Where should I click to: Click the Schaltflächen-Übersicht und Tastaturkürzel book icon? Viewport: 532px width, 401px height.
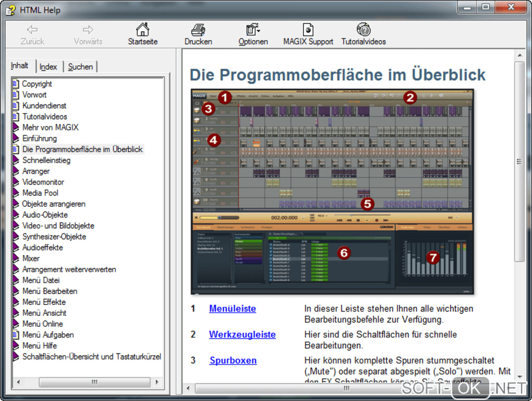pyautogui.click(x=16, y=357)
